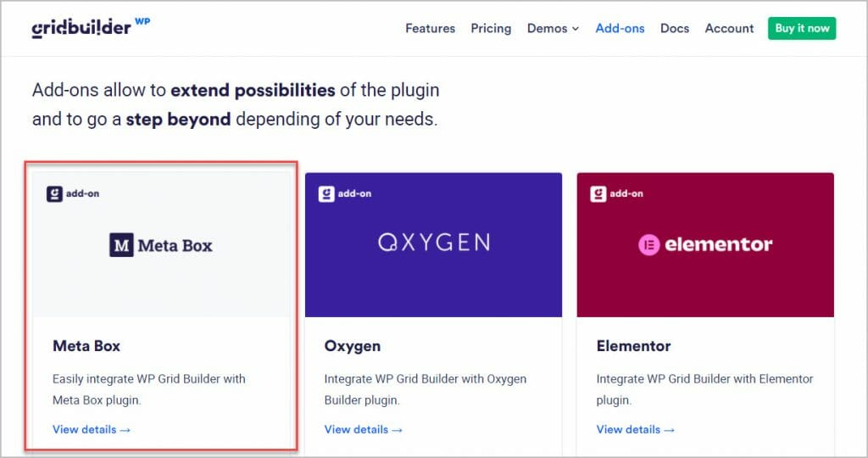This screenshot has width=868, height=458.
Task: Click the add-on badge icon on Meta Box card
Action: 54,194
